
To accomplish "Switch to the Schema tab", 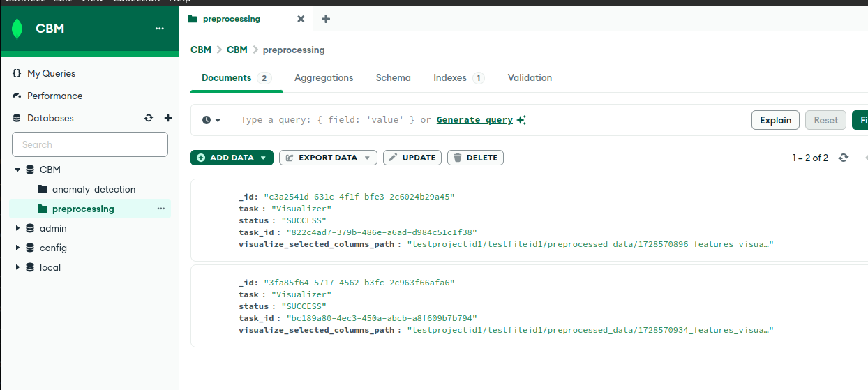I will (393, 78).
